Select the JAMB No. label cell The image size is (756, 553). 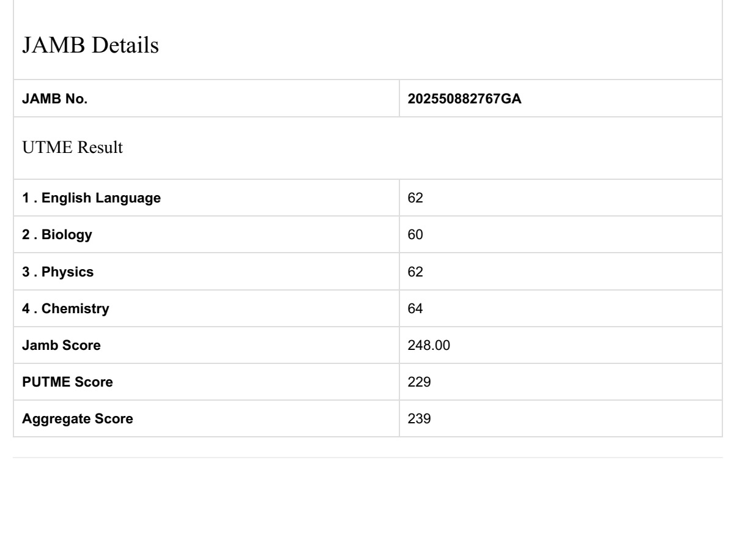point(54,99)
